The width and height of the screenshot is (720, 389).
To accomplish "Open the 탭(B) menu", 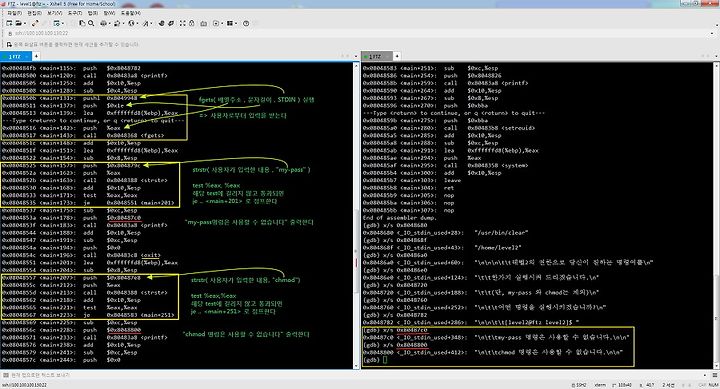I will 92,13.
